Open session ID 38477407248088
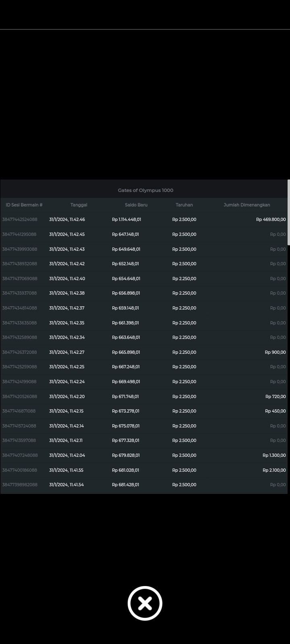This screenshot has height=644, width=290. click(20, 455)
